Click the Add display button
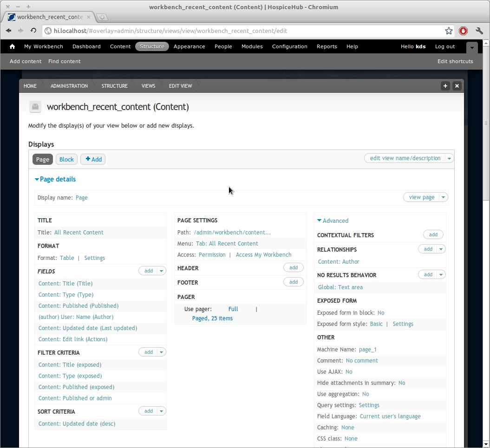This screenshot has width=490, height=448. (93, 159)
